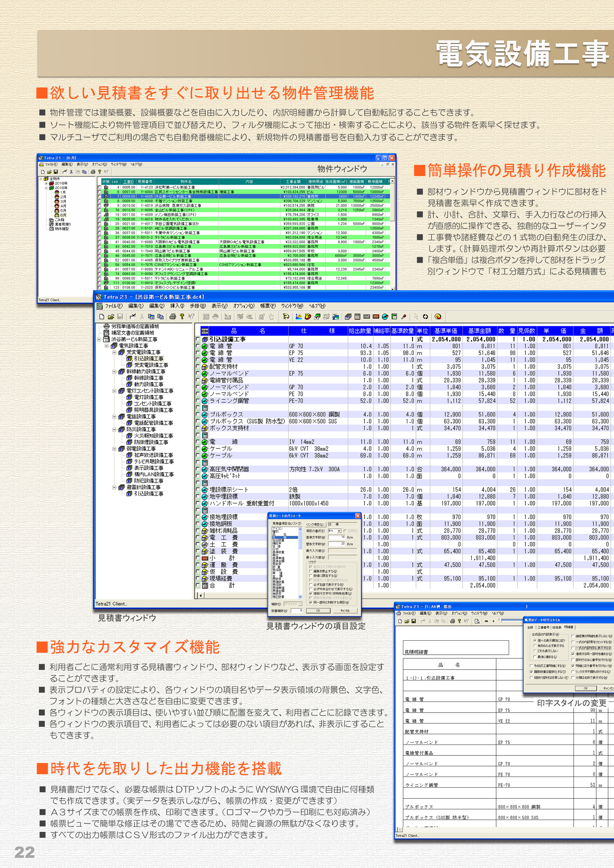The image size is (614, 868).
Task: Click the pie chart icon in estimate toolbar
Action: 385,317
